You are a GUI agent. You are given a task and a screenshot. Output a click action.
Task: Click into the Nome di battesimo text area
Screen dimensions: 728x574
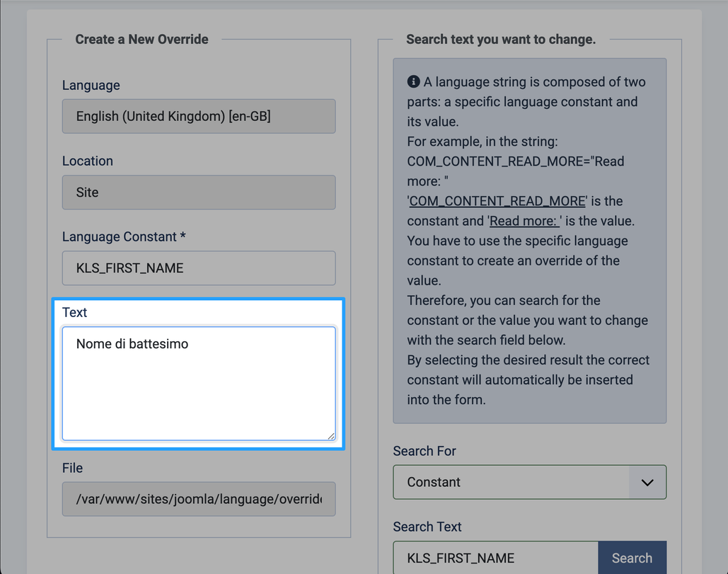(x=199, y=383)
